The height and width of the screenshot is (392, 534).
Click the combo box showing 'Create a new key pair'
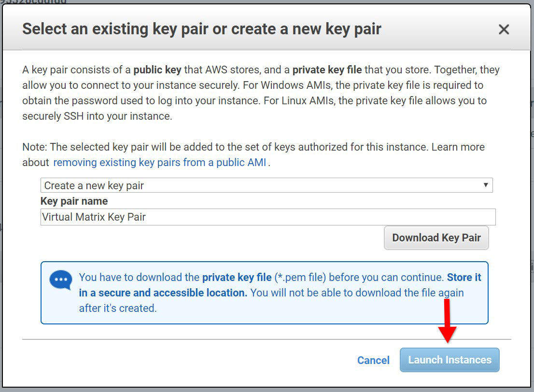(267, 185)
